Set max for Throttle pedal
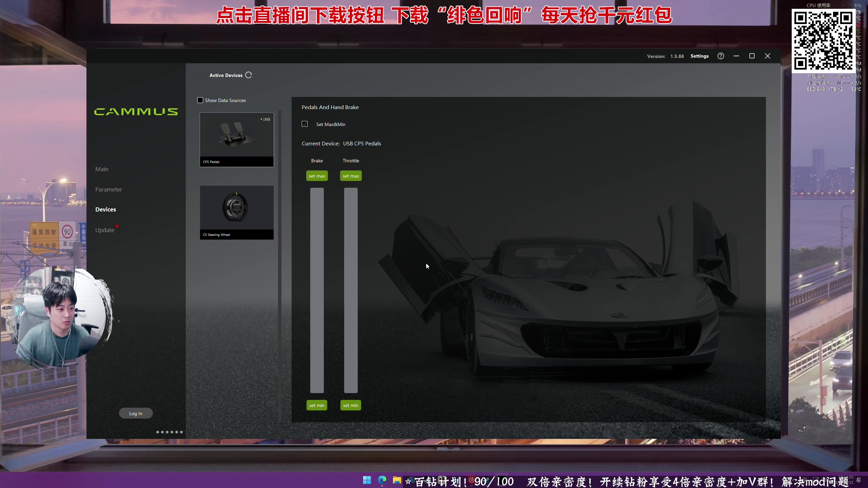 pos(351,176)
